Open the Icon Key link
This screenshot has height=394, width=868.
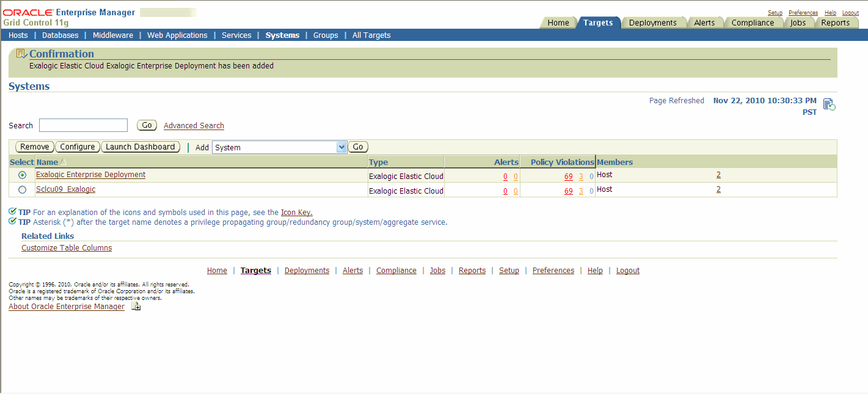[296, 213]
